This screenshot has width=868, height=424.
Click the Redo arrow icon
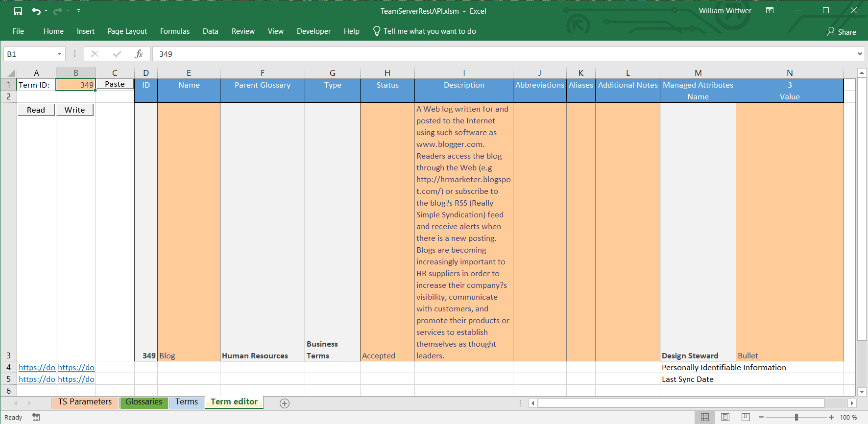pos(58,11)
